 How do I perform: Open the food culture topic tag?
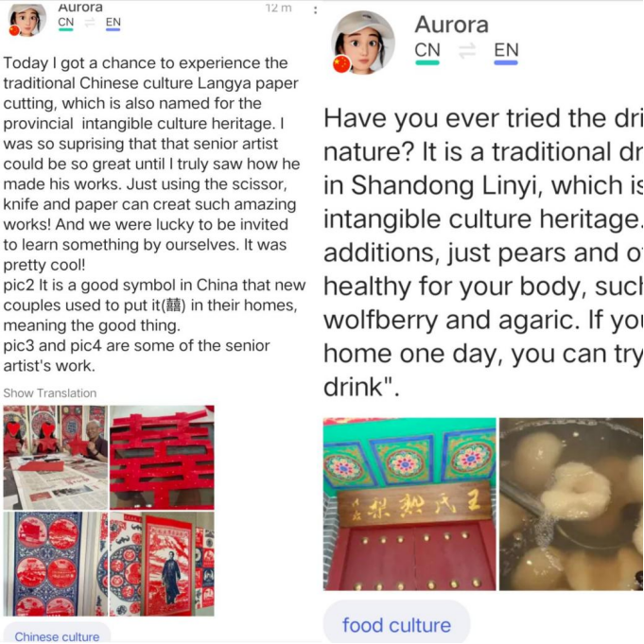396,624
